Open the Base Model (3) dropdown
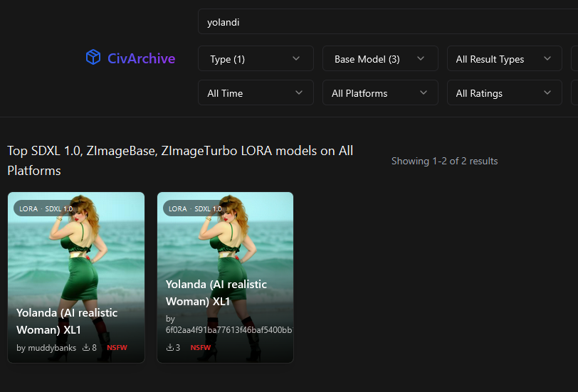Viewport: 578px width, 392px height. [x=380, y=58]
